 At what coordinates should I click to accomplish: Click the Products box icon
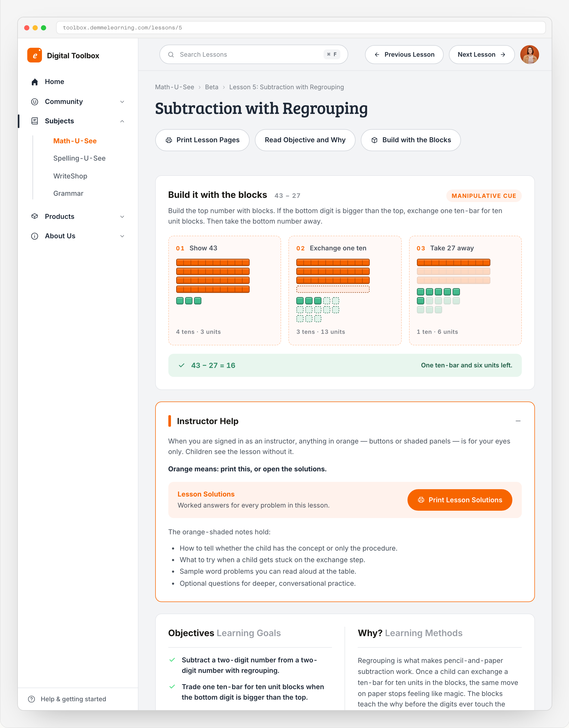point(35,216)
